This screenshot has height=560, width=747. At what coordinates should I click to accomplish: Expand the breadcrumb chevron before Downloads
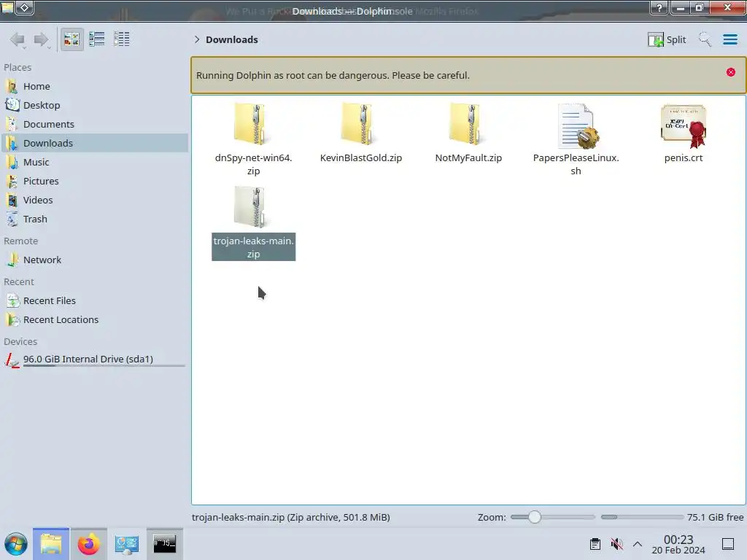coord(197,39)
